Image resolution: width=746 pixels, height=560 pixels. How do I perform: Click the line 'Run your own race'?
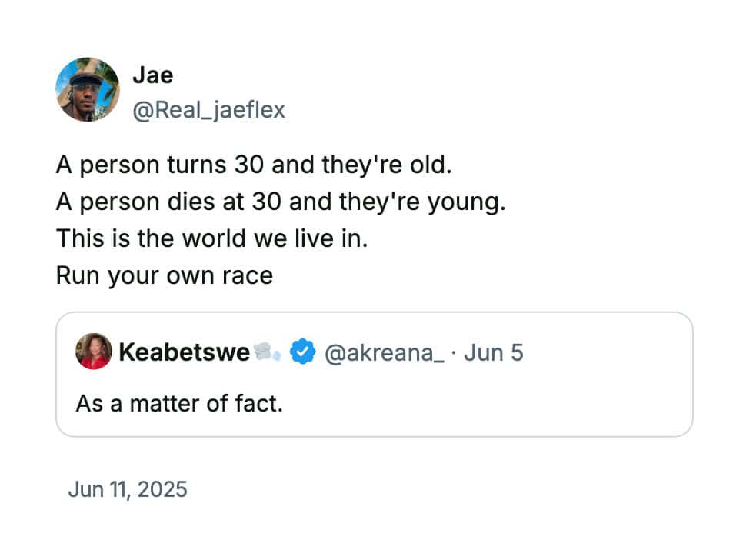[x=165, y=275]
